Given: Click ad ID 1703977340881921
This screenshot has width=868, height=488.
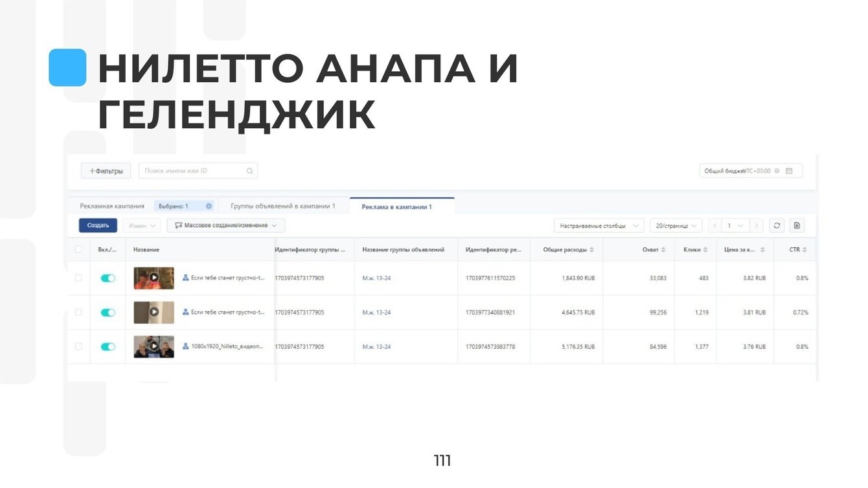Looking at the screenshot, I should pos(490,313).
